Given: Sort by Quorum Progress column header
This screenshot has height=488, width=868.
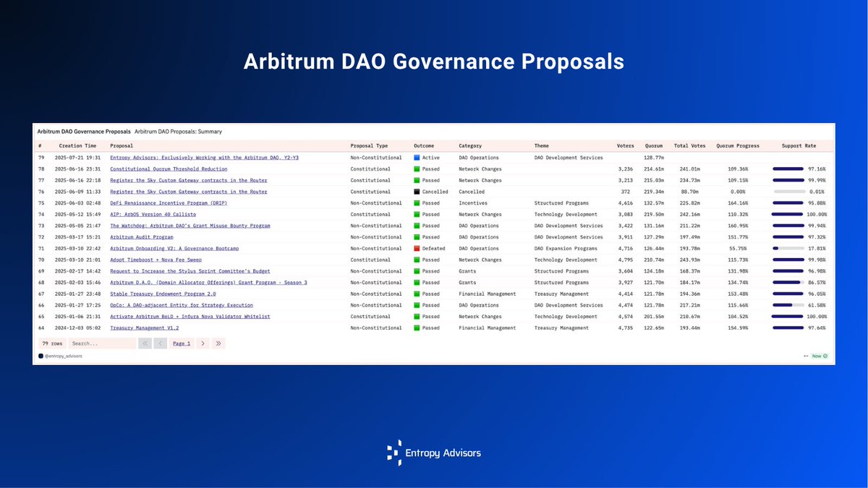Looking at the screenshot, I should tap(738, 145).
